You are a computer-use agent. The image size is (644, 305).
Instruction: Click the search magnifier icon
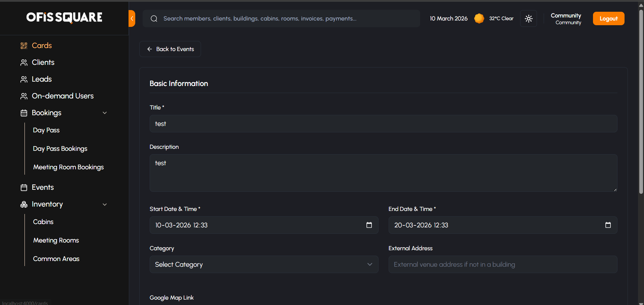[x=154, y=18]
